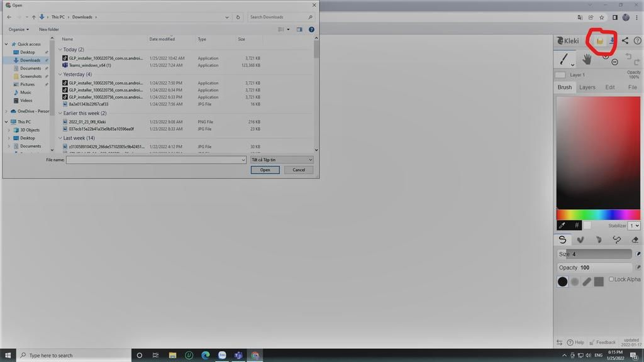Open the file dialog help icon
This screenshot has height=362, width=644.
click(x=311, y=30)
